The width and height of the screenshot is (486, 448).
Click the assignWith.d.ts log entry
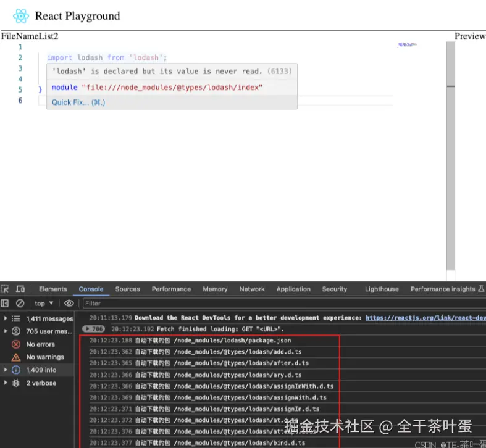click(x=209, y=397)
